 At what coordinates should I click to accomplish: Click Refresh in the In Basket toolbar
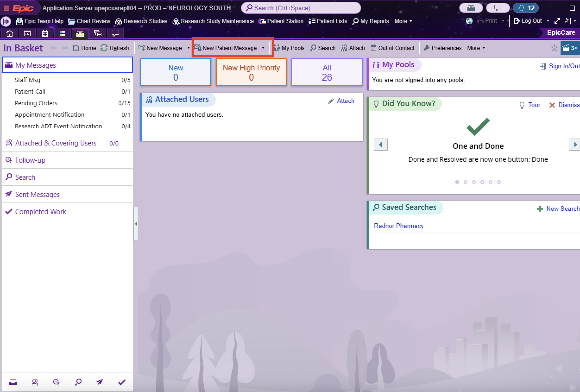115,48
